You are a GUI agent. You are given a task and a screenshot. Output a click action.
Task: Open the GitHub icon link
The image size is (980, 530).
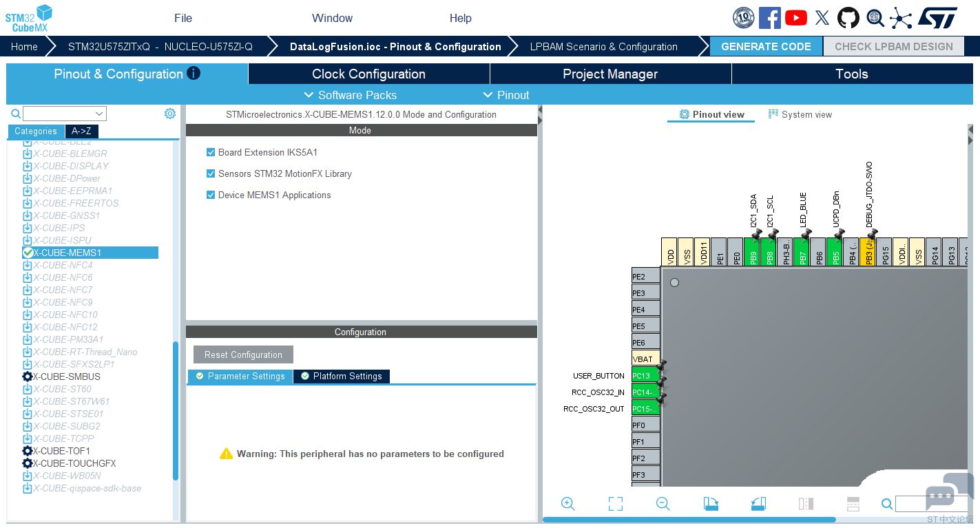point(848,18)
